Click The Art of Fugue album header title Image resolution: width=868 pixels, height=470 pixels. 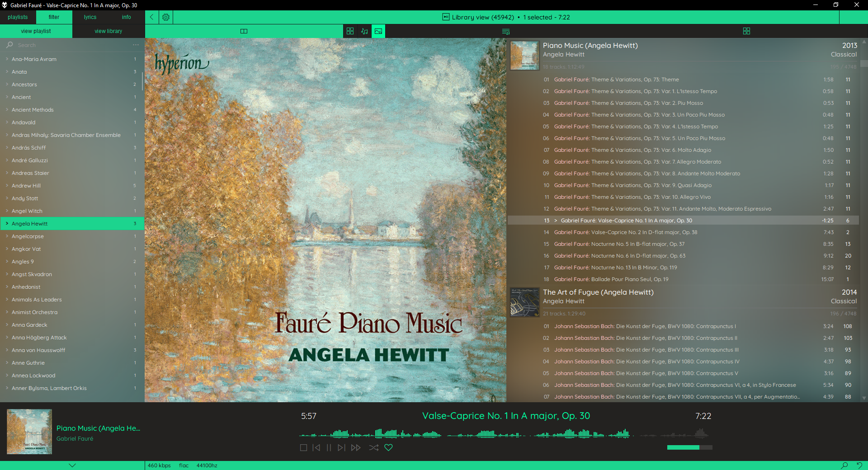[598, 292]
